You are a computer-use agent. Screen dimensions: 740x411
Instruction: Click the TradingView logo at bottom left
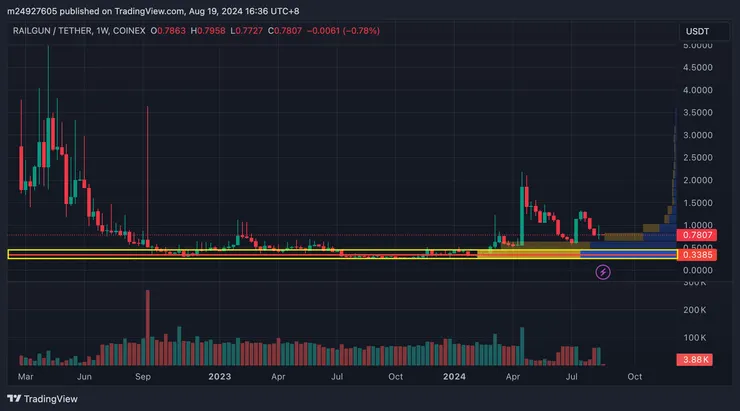click(x=42, y=399)
